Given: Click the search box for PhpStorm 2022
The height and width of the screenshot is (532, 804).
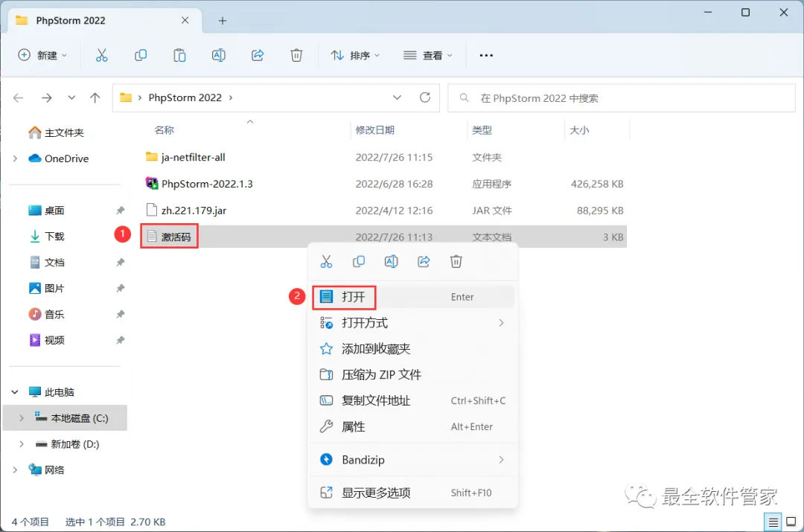Looking at the screenshot, I should pos(622,98).
